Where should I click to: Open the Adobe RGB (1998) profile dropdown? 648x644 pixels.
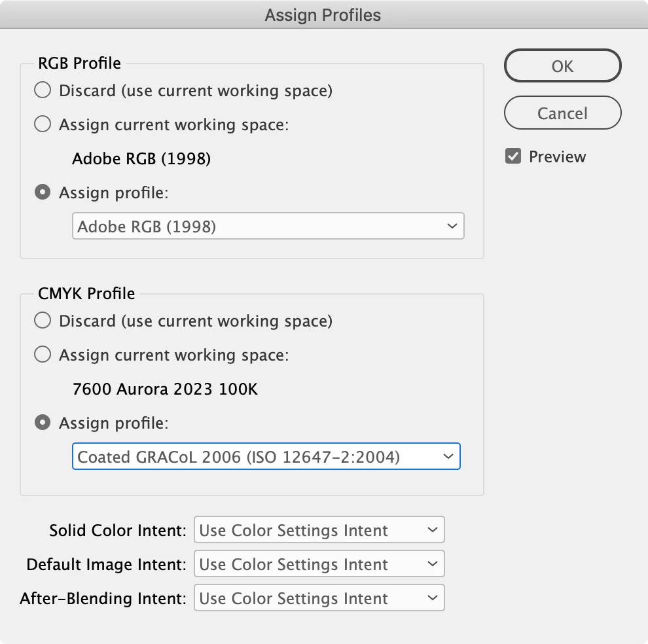268,226
